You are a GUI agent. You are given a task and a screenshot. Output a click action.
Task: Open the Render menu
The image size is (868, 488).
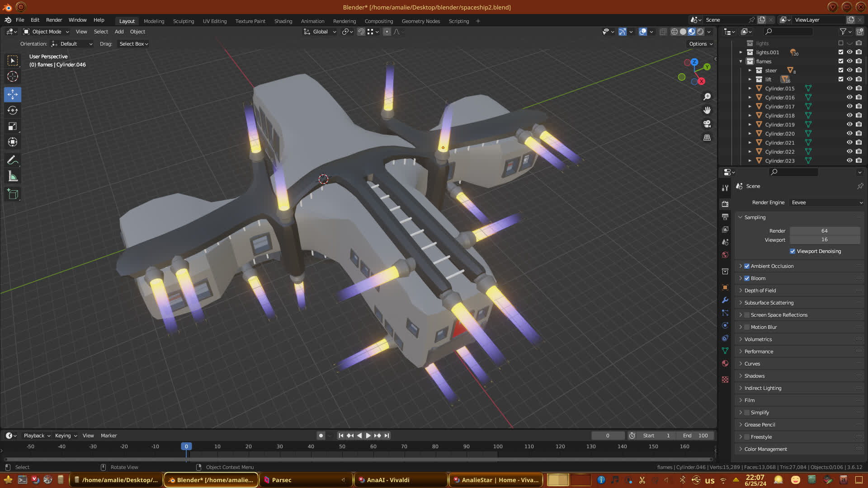point(54,20)
